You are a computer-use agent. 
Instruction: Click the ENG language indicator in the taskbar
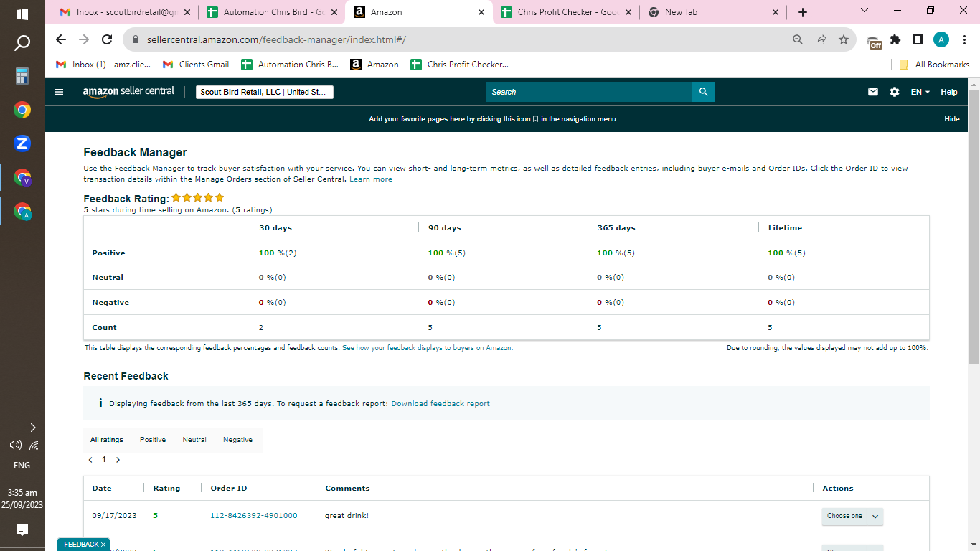tap(22, 466)
